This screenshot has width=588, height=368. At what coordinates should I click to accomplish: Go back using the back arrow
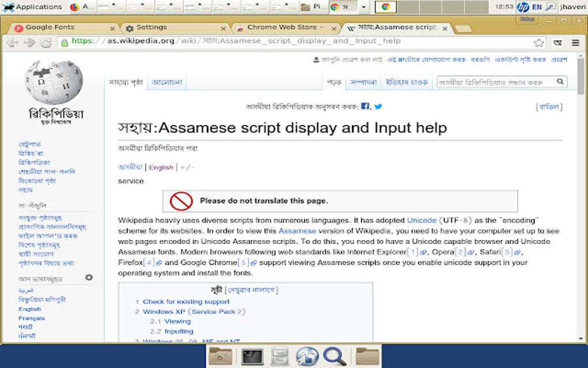click(x=12, y=43)
